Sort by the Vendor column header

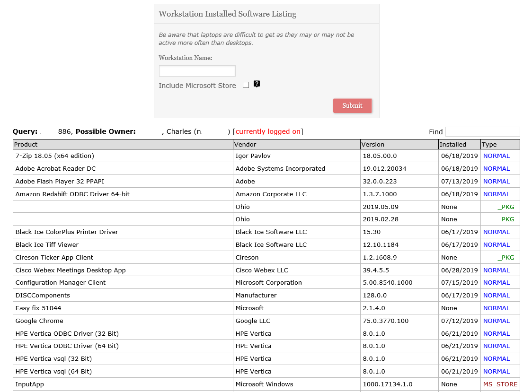[246, 144]
